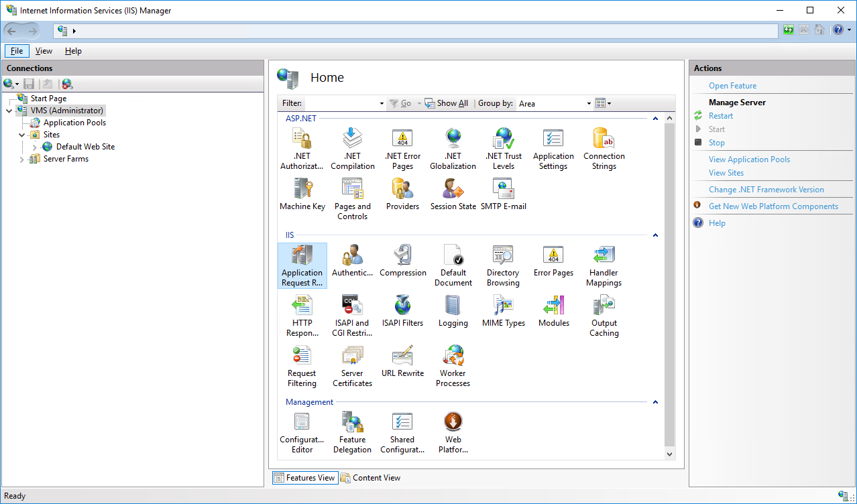The image size is (857, 504).
Task: Open Default Document feature
Action: tap(453, 265)
